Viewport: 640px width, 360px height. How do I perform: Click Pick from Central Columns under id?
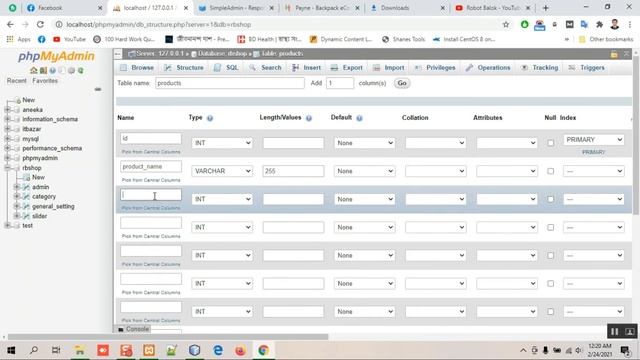(151, 152)
